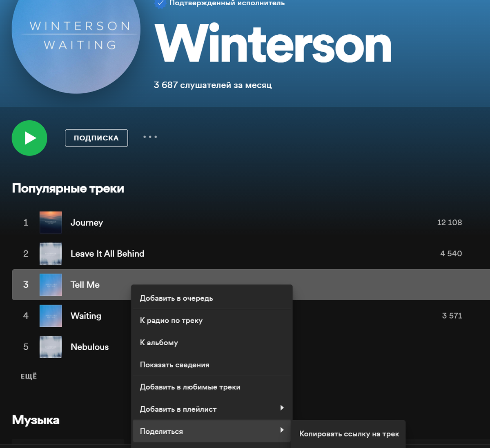Select the Nebulous track title
The image size is (490, 448).
[x=89, y=347]
